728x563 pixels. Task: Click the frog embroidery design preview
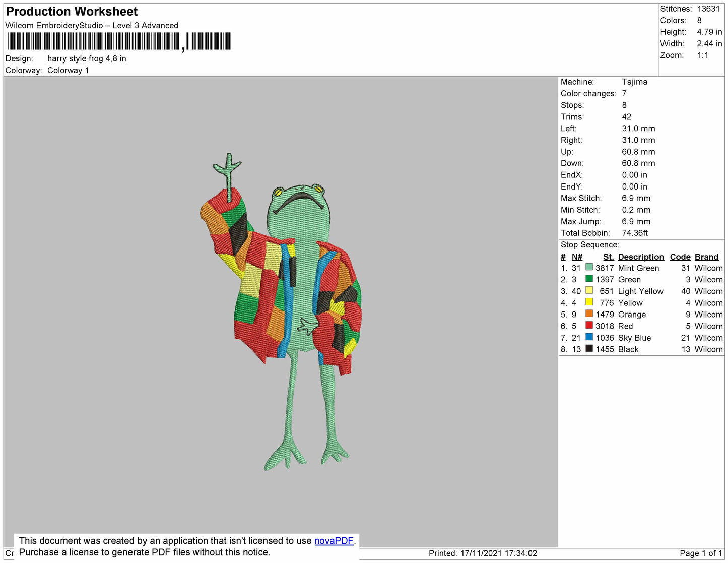(281, 312)
